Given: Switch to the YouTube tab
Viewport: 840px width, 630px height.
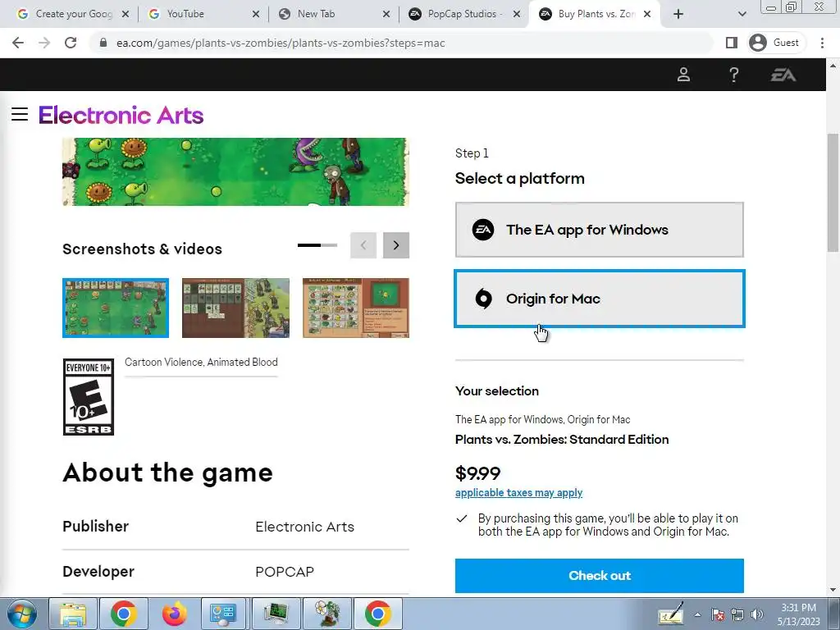Looking at the screenshot, I should coord(202,14).
